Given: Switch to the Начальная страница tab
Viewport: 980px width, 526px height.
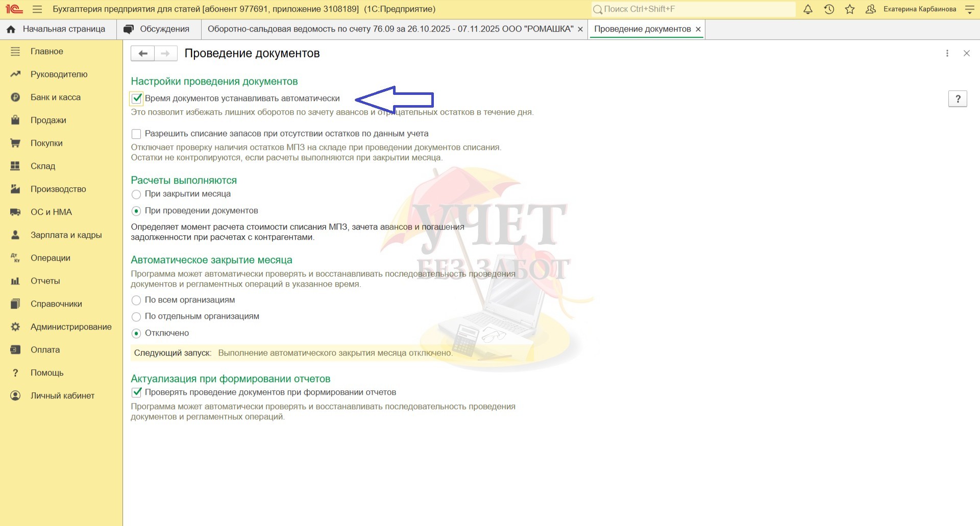Looking at the screenshot, I should 58,30.
